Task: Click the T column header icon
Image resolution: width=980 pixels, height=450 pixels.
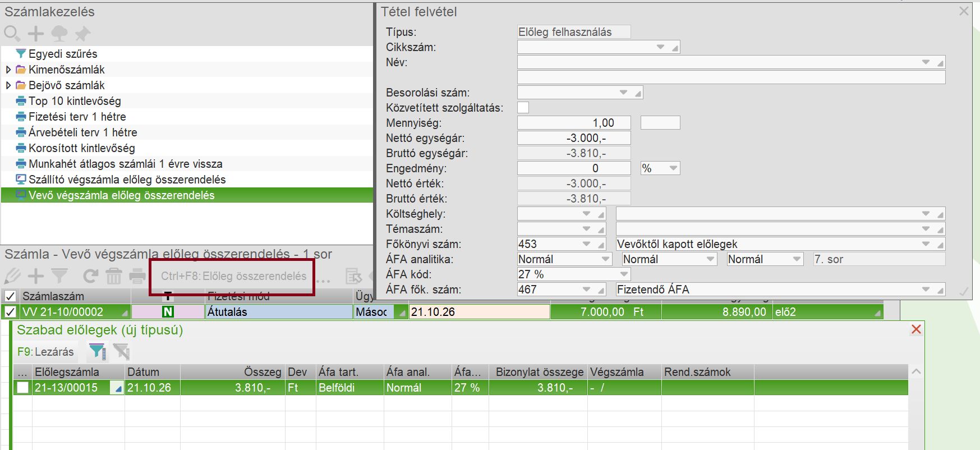Action: (168, 296)
